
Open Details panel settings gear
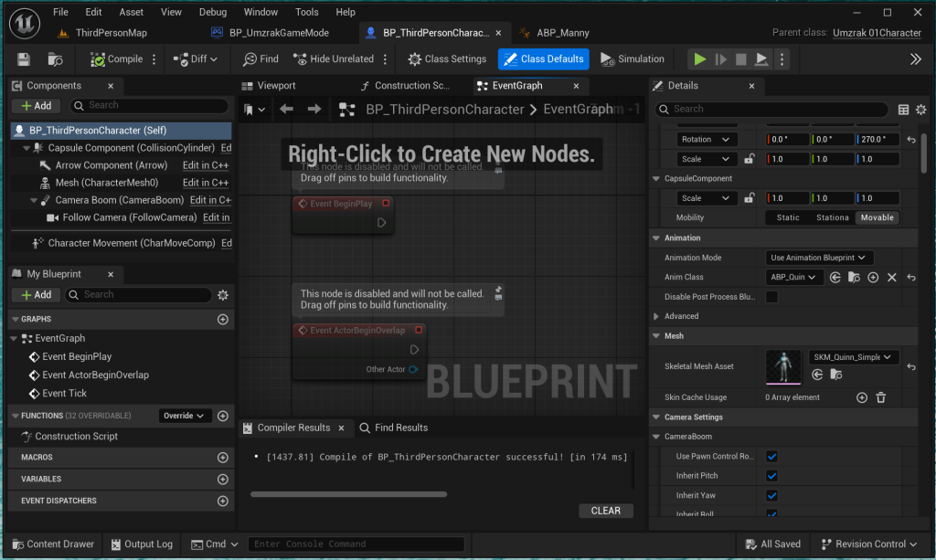[x=921, y=109]
